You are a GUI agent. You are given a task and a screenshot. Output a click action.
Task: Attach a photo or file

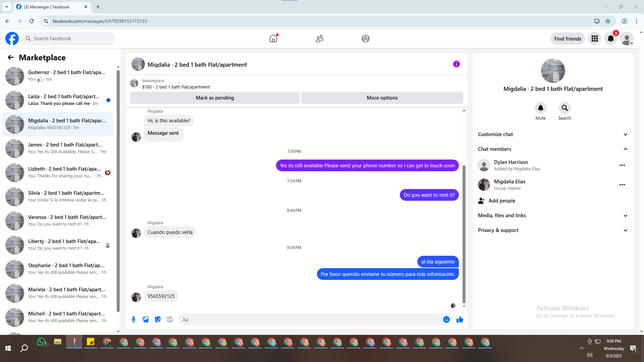(146, 319)
